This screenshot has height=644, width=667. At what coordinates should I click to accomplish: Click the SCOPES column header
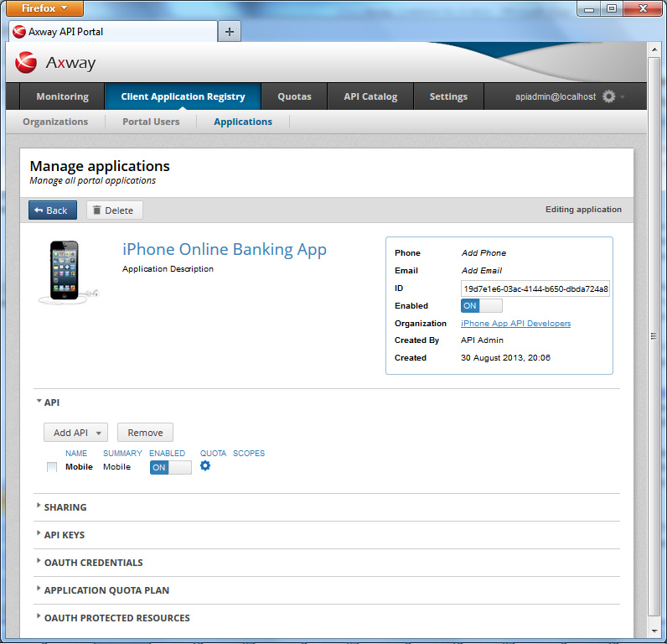point(249,454)
